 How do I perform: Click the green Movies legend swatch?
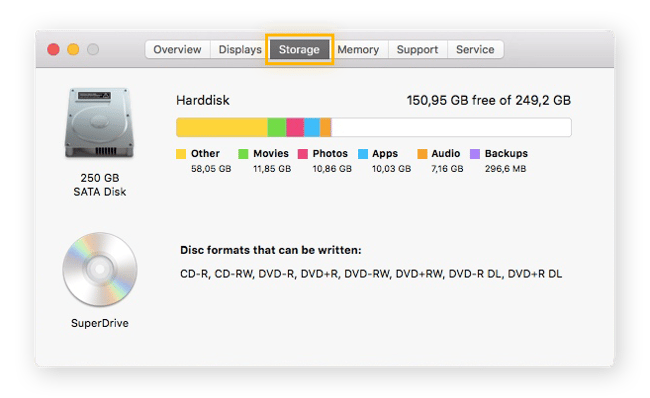[243, 154]
